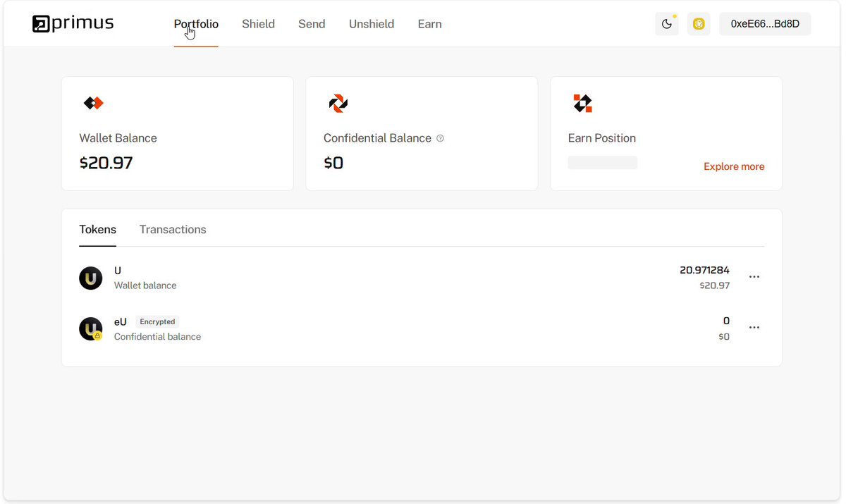Click the Wallet Balance diamond icon
This screenshot has height=504, width=846.
pos(94,104)
